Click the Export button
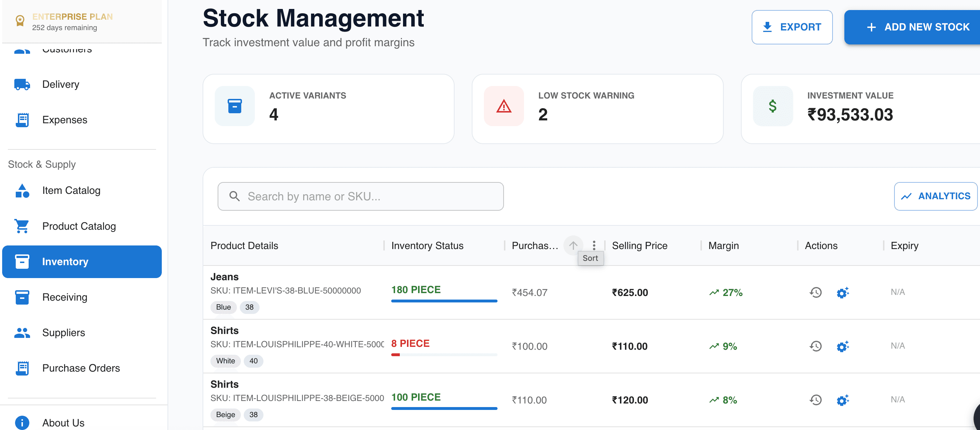Image resolution: width=980 pixels, height=430 pixels. (x=792, y=27)
